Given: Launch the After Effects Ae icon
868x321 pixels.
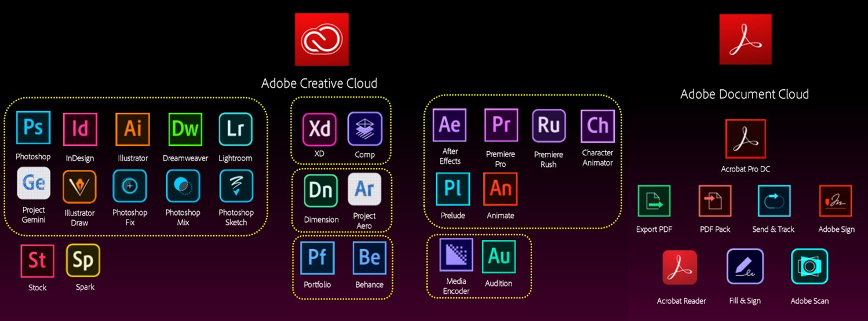Looking at the screenshot, I should click(450, 125).
